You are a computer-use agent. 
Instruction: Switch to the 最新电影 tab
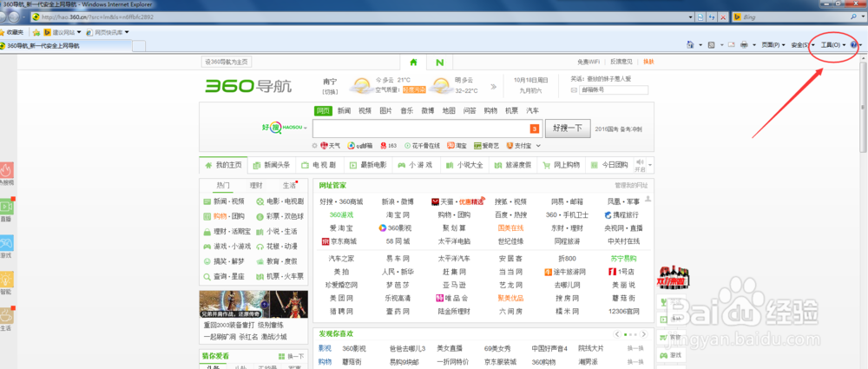tap(367, 165)
